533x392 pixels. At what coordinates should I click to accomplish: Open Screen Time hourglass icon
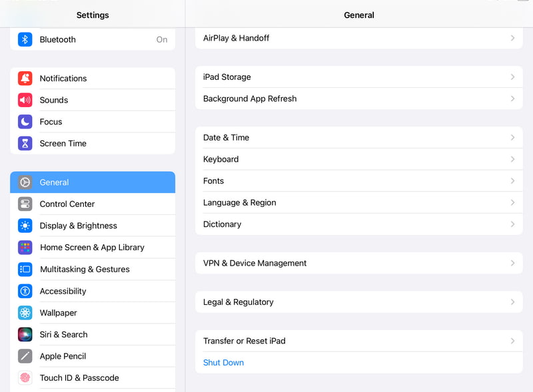click(x=25, y=143)
